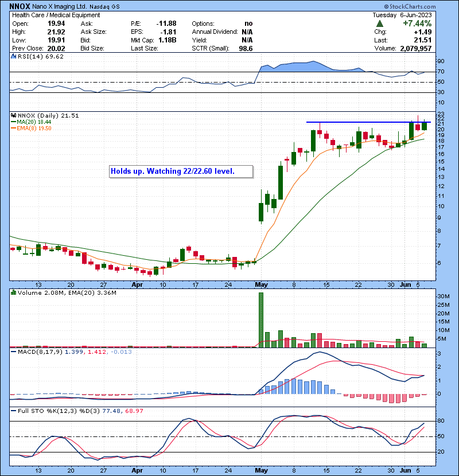The image size is (459, 476).
Task: Click the blue horizontal resistance line near 21
Action: tap(368, 122)
